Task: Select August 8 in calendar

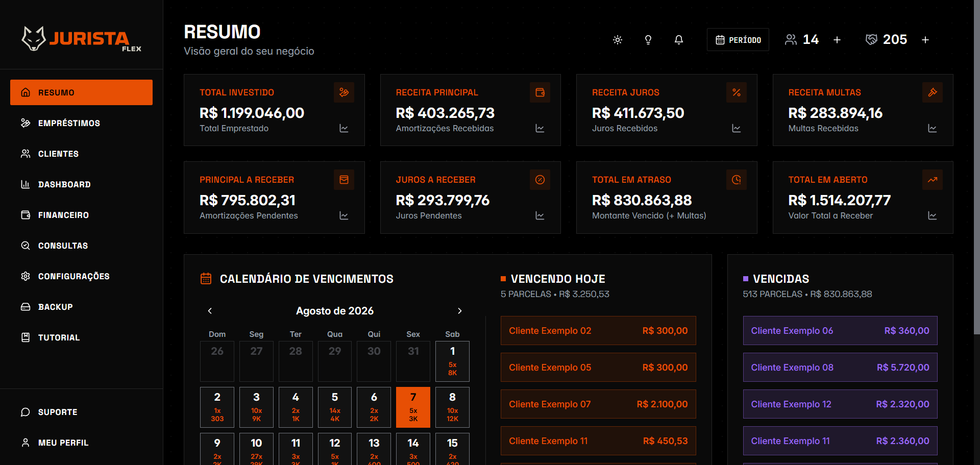Action: 452,407
